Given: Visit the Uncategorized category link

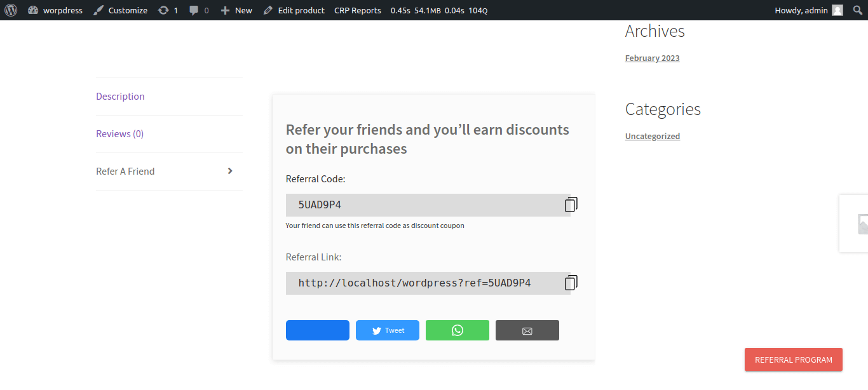Looking at the screenshot, I should (x=652, y=135).
